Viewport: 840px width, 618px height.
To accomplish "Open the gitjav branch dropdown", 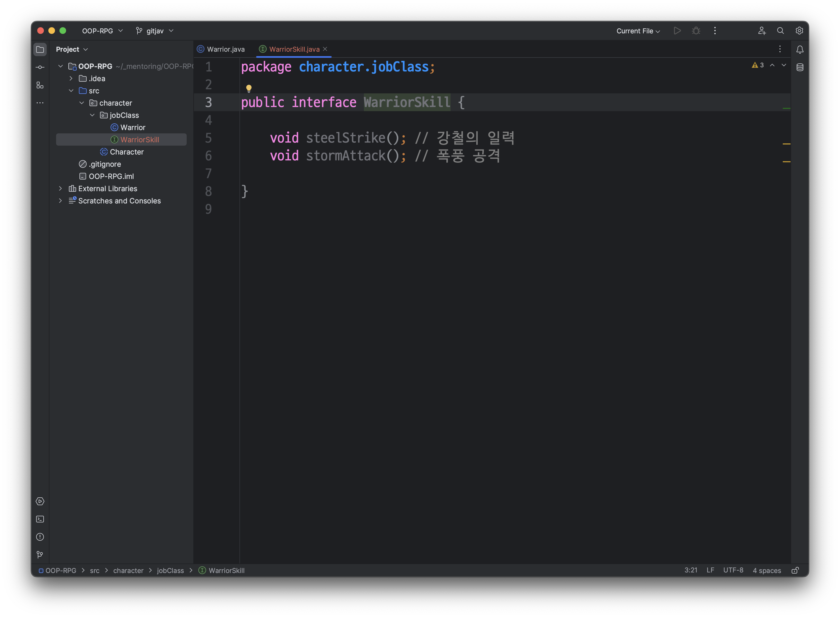I will click(155, 31).
